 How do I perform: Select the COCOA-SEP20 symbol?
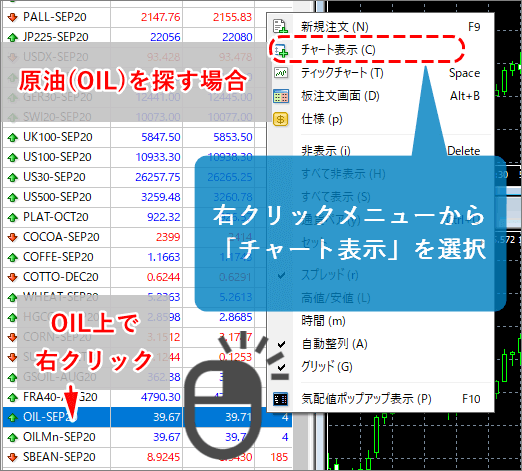tap(61, 237)
